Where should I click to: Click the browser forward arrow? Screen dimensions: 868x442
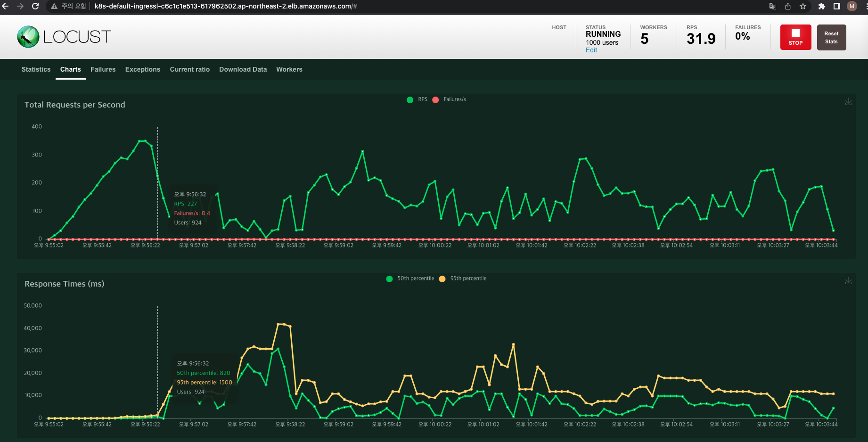coord(20,6)
